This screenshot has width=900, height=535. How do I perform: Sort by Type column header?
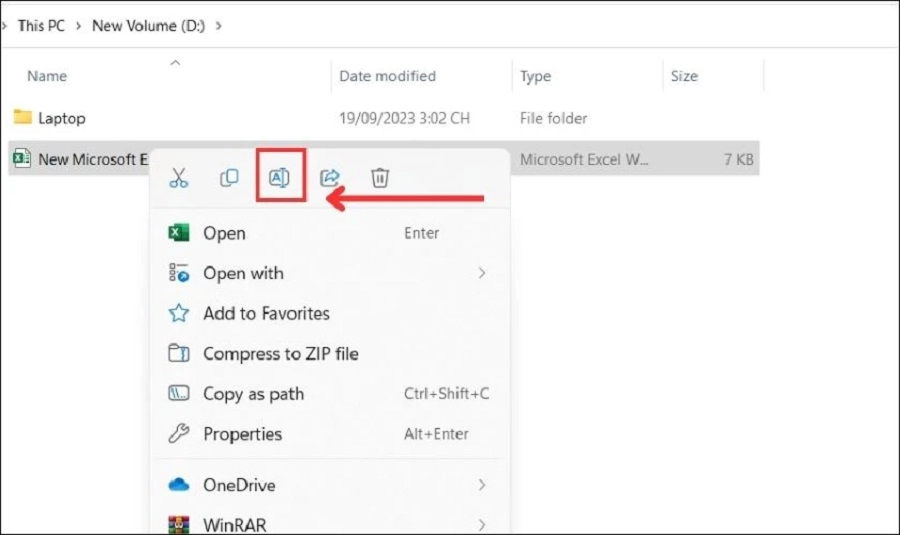coord(536,76)
